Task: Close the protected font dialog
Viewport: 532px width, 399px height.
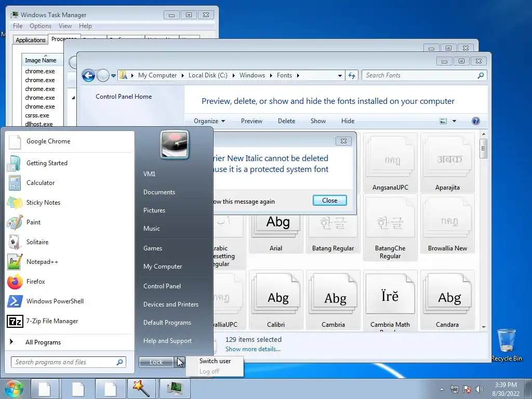Action: click(329, 201)
